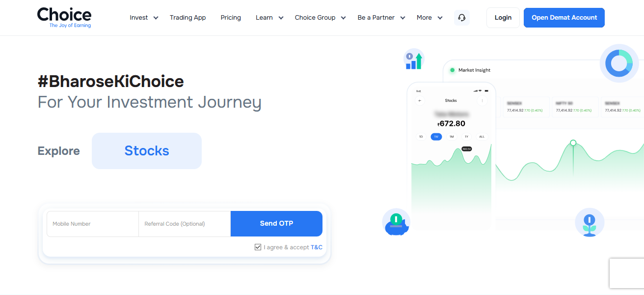Viewport: 644px width, 295px height.
Task: Click Open Demat Account button
Action: point(564,18)
